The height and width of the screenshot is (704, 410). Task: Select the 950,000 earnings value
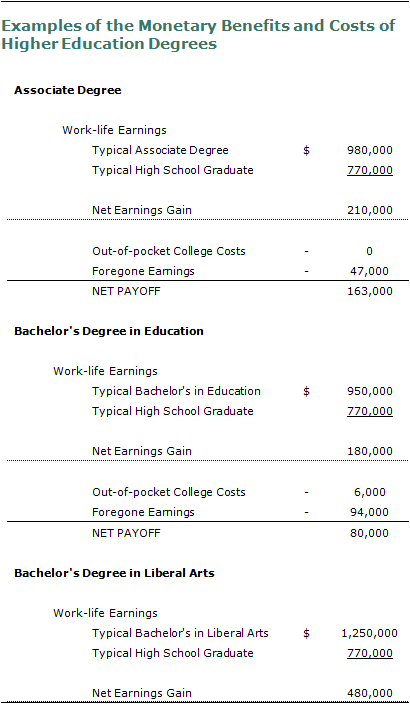(x=370, y=391)
